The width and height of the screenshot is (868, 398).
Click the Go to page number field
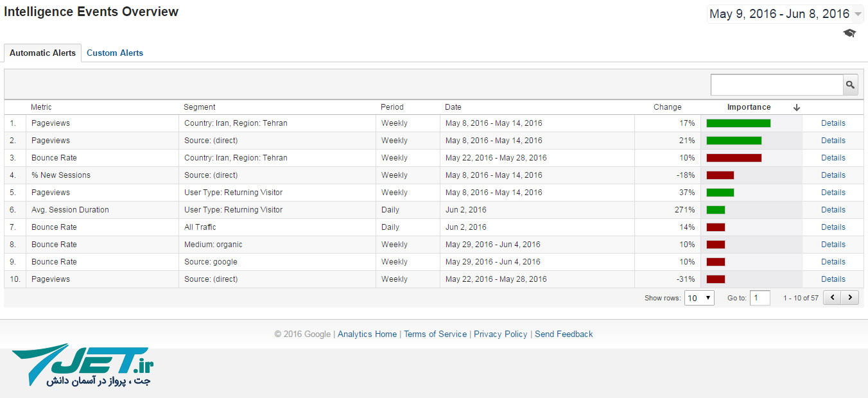coord(760,298)
